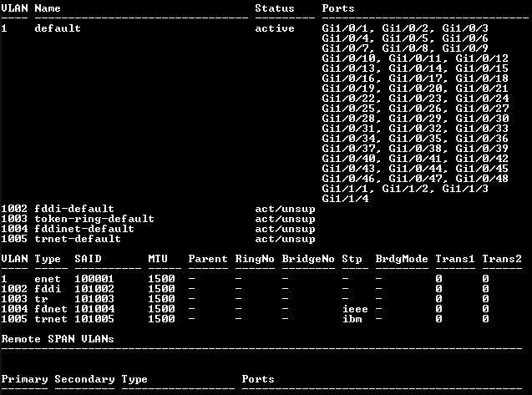The width and height of the screenshot is (532, 395).
Task: Click the 'BridgeNo' column header
Action: (308, 259)
